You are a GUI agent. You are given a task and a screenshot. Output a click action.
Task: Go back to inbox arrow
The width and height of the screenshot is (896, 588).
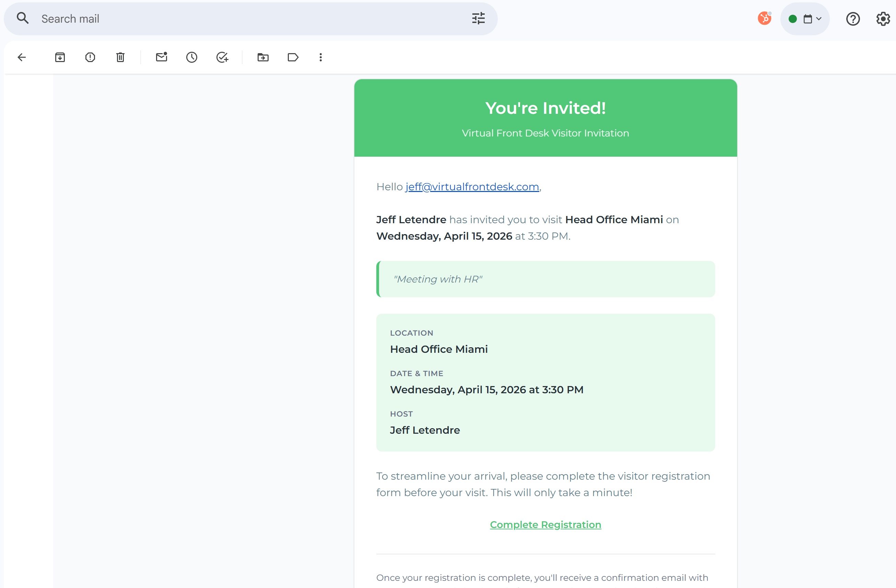(x=22, y=57)
